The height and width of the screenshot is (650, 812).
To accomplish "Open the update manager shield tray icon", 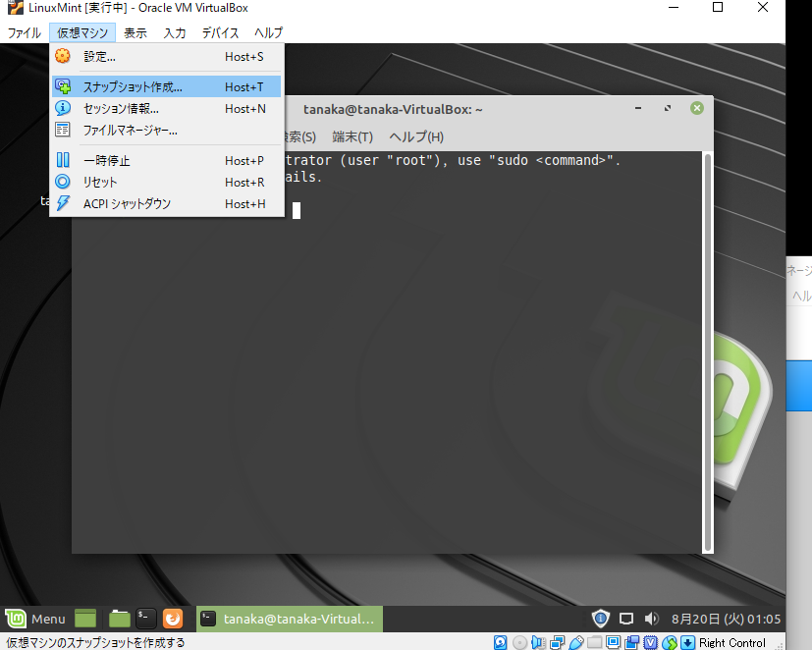I will 601,619.
